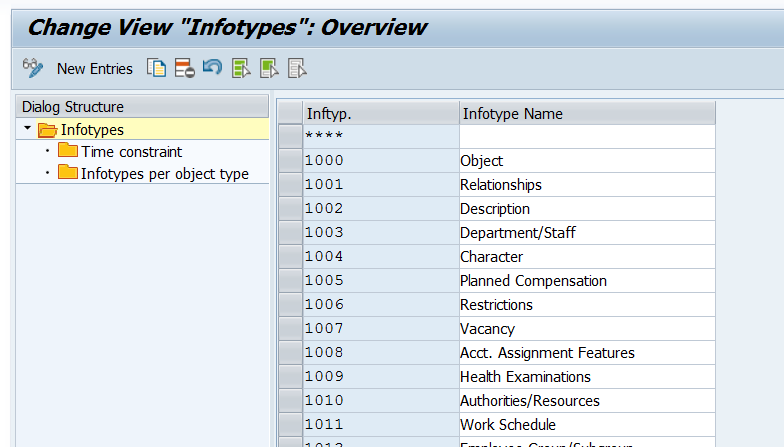Click the 1009 infotype cell
The width and height of the screenshot is (784, 447).
tap(382, 376)
